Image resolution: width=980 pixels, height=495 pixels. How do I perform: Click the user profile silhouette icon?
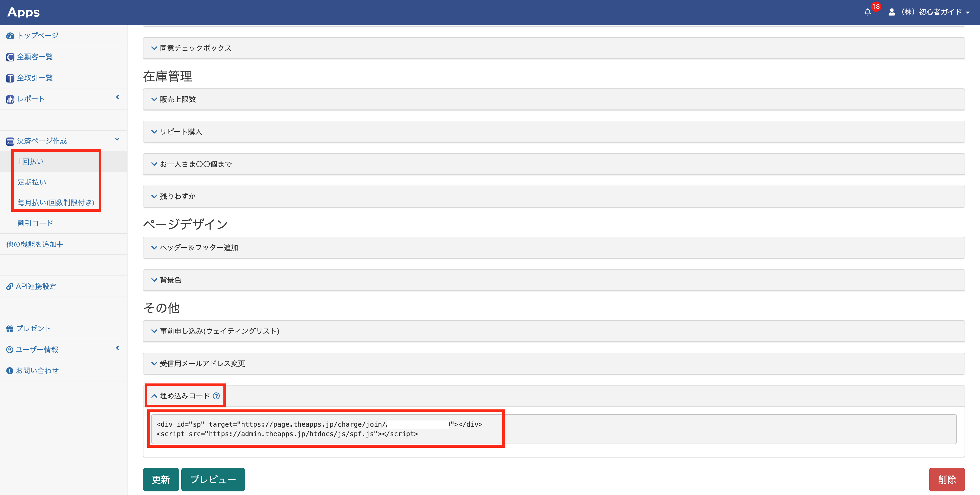click(x=891, y=12)
